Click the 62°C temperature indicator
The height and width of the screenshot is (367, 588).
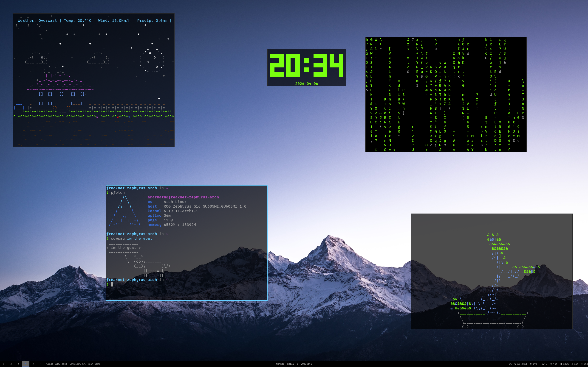[544, 364]
